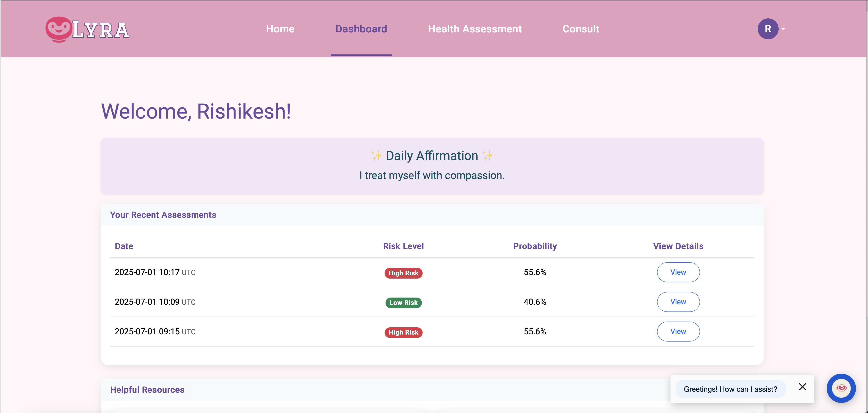Expand the profile dropdown arrow
The height and width of the screenshot is (413, 868).
click(783, 29)
